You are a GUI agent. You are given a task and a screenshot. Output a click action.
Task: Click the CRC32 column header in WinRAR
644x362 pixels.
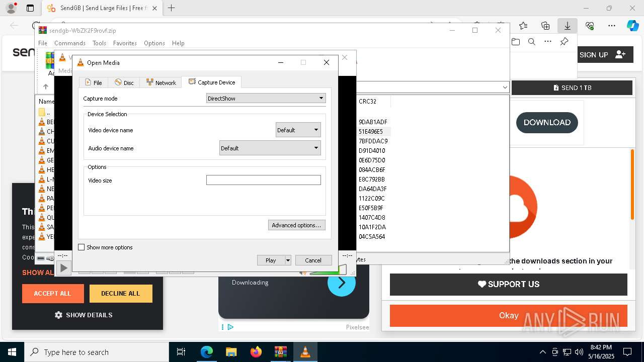coord(373,101)
